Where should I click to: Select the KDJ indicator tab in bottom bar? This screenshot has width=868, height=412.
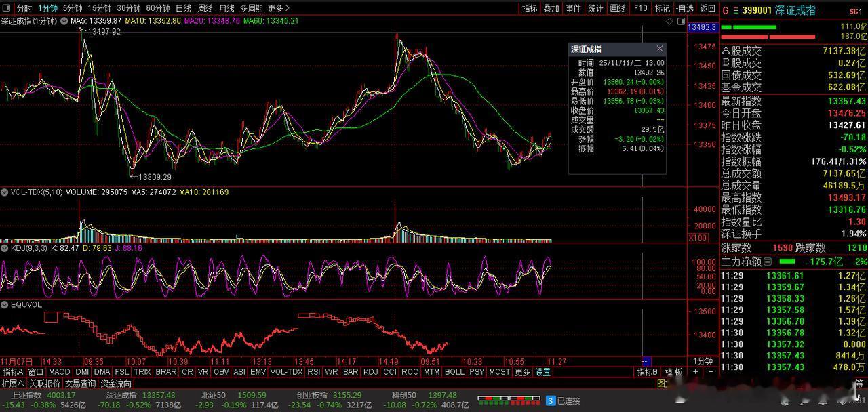click(370, 372)
